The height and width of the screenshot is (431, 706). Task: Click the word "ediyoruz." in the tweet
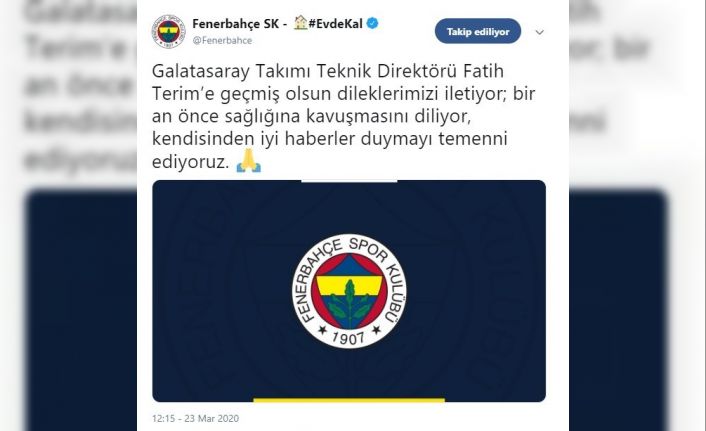[x=190, y=162]
